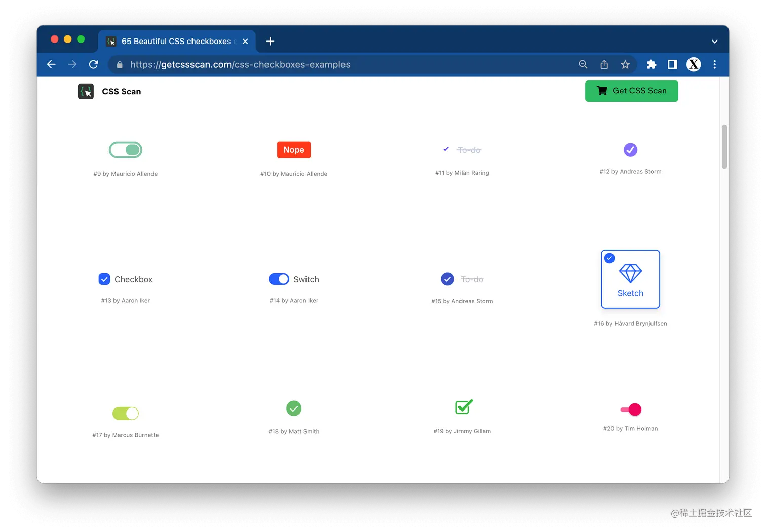Click the browser forward arrow
Image resolution: width=766 pixels, height=532 pixels.
(x=72, y=64)
